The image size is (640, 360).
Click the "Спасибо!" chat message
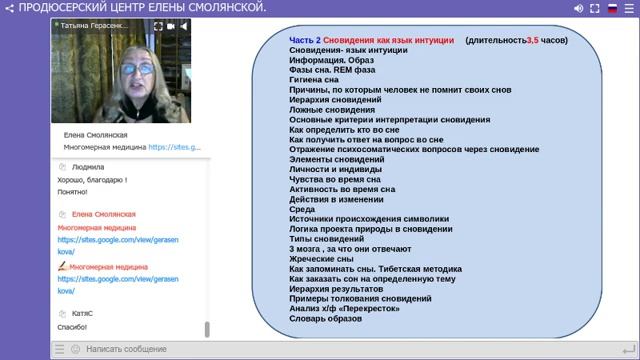72,327
